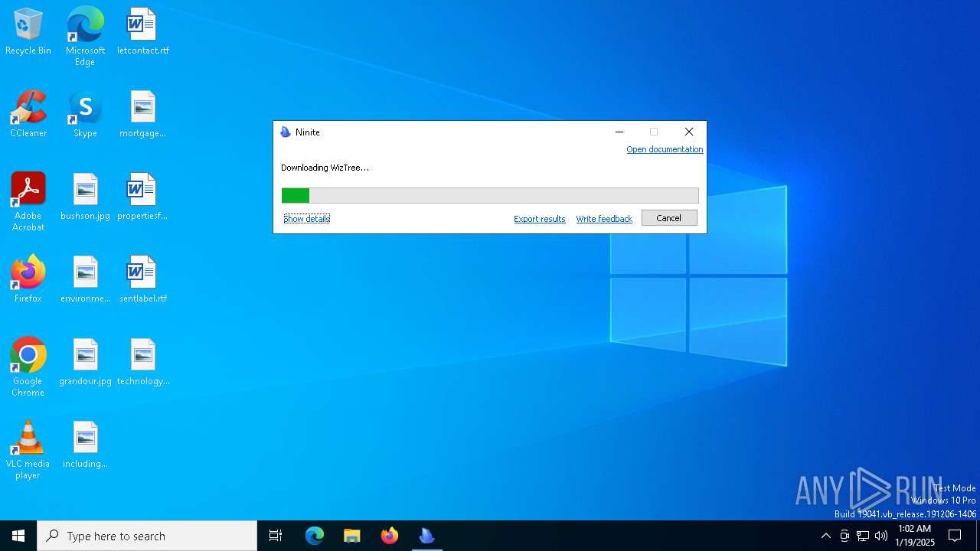Click the Write feedback link
Image resolution: width=980 pixels, height=551 pixels.
(x=604, y=219)
